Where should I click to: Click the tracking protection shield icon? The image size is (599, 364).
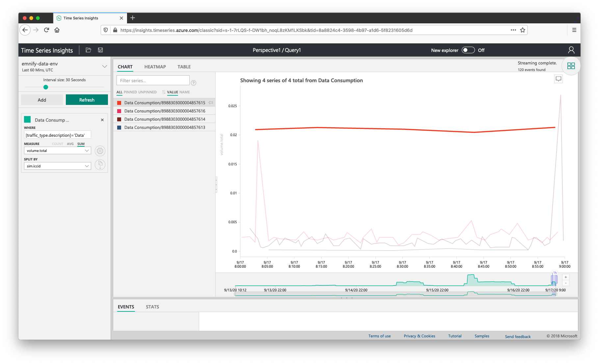(x=106, y=30)
